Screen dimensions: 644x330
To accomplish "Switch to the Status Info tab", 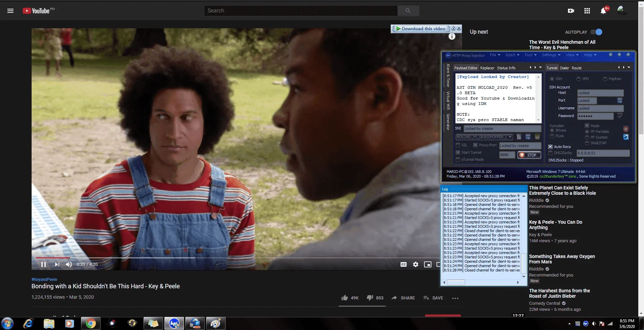I will click(506, 68).
